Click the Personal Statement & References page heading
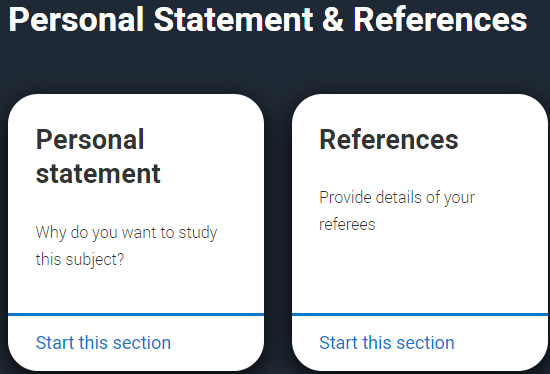The image size is (550, 374). click(x=268, y=20)
